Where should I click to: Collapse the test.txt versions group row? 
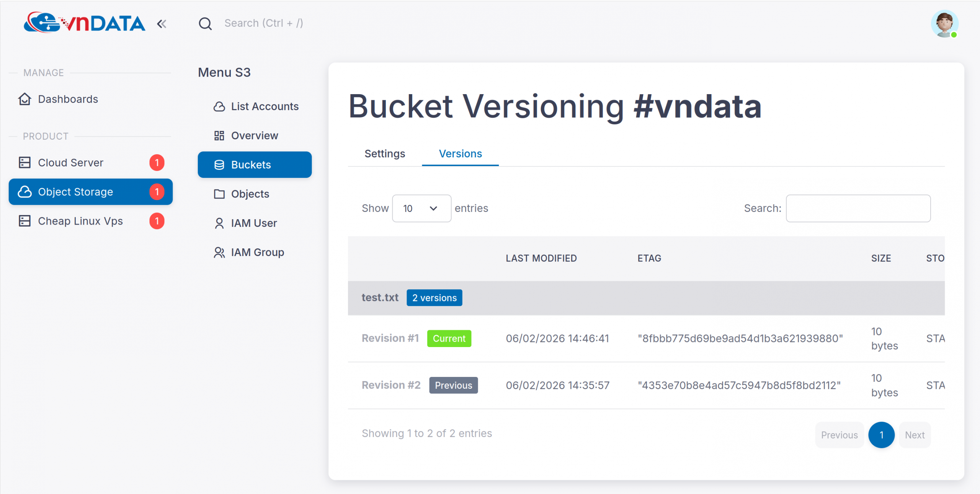[x=380, y=298]
